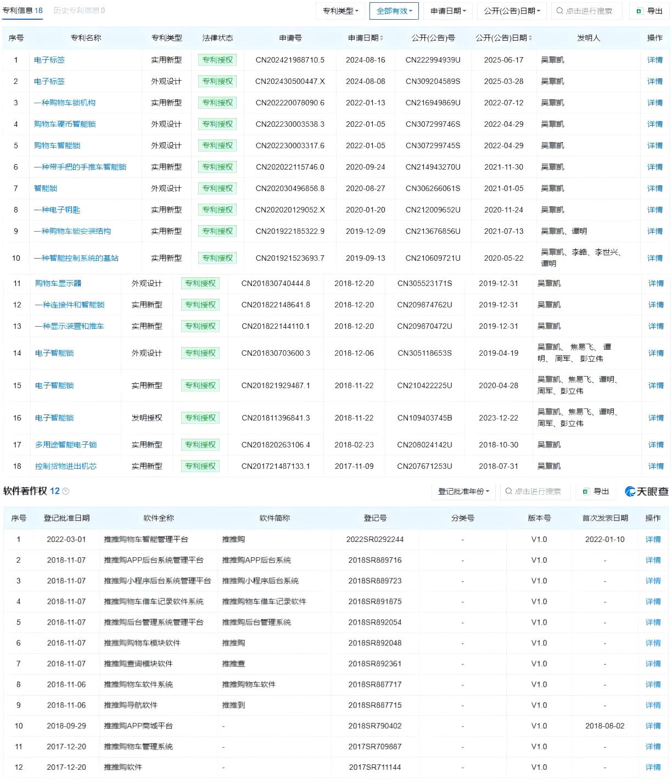Open the 全部有效 status dropdown

(394, 11)
